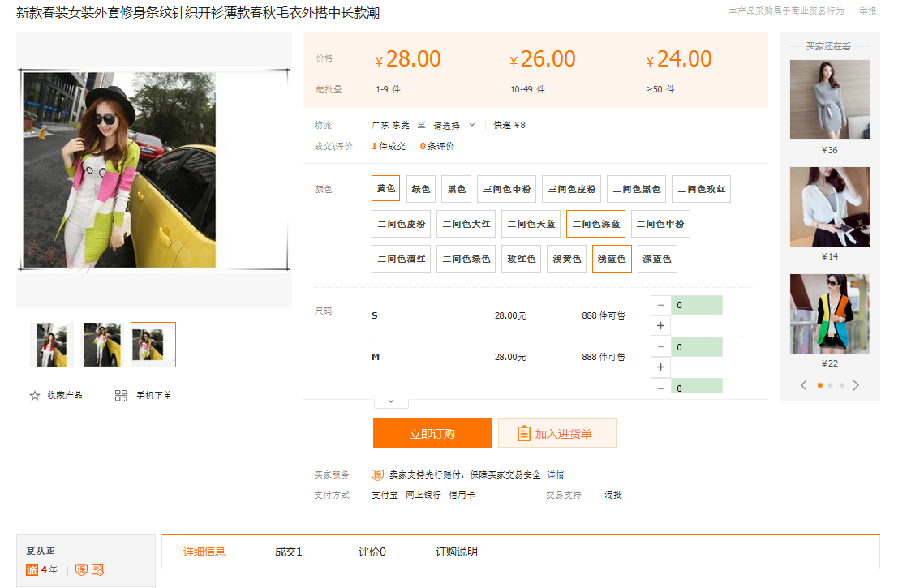
Task: Click the star icon to favorite product
Action: pyautogui.click(x=35, y=396)
